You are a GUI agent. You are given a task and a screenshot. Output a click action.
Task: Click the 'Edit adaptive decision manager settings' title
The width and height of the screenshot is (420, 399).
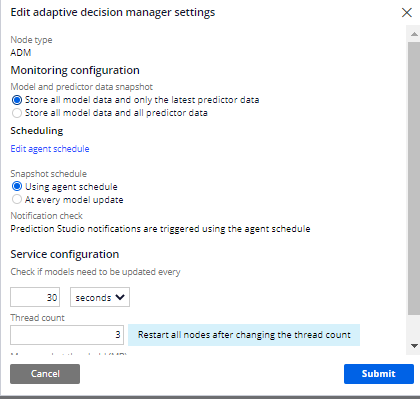113,12
